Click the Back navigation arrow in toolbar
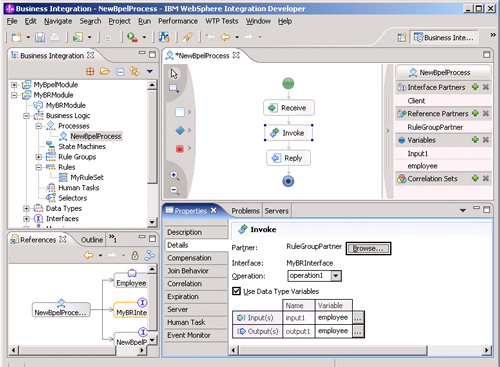This screenshot has height=367, width=500. [225, 37]
